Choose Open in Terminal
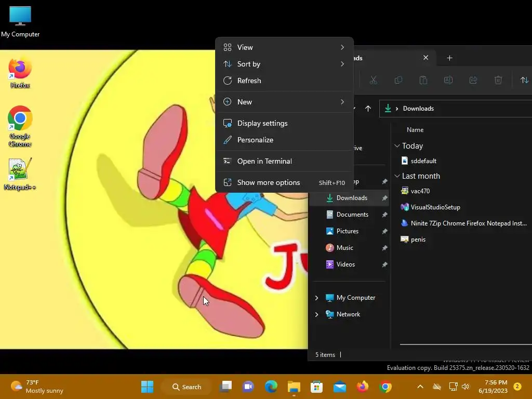The image size is (532, 399). 284,162
